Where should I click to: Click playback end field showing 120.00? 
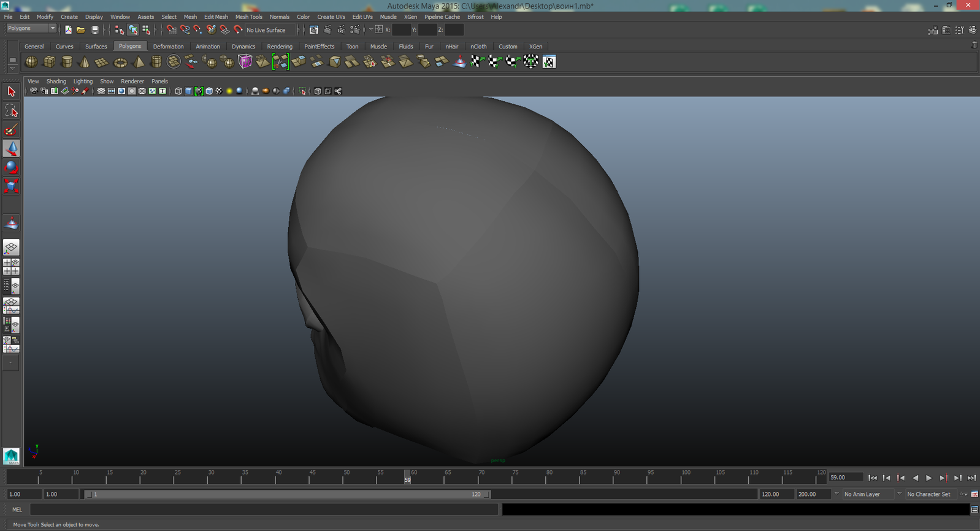pyautogui.click(x=776, y=494)
